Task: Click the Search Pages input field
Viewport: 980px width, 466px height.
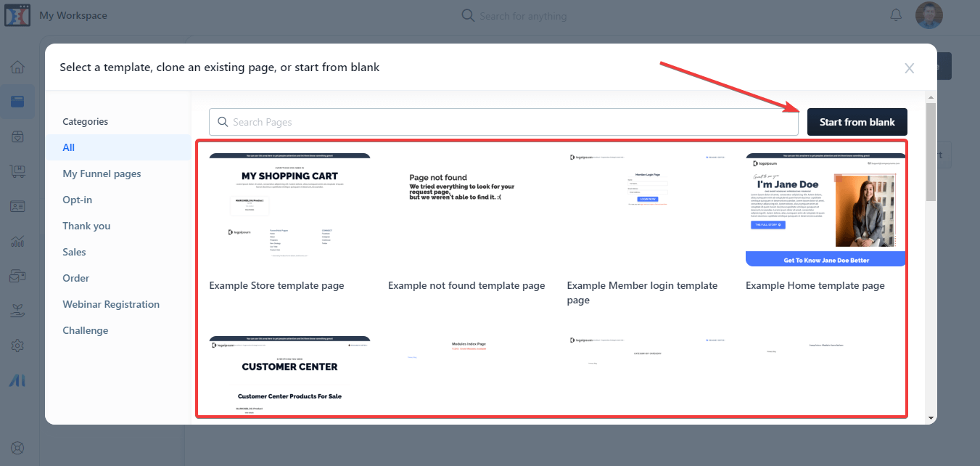Action: point(506,122)
